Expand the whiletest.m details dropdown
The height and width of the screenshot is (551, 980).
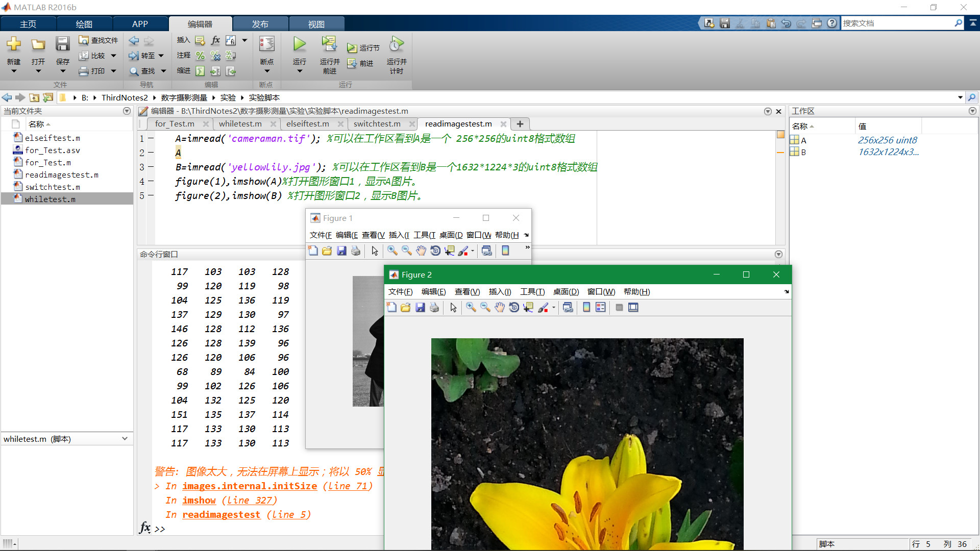[x=125, y=439]
